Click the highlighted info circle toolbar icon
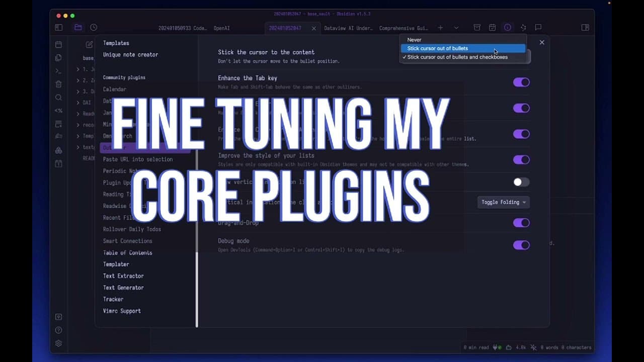This screenshot has height=362, width=644. coord(508,28)
